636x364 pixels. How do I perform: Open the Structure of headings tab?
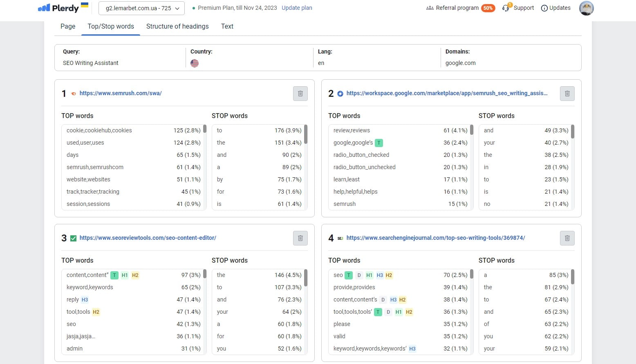pyautogui.click(x=177, y=26)
